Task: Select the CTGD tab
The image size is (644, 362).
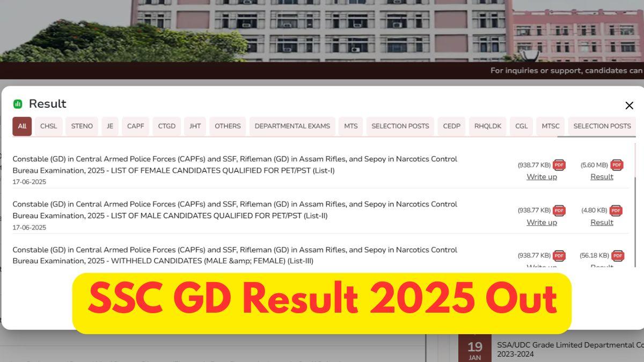Action: tap(167, 126)
